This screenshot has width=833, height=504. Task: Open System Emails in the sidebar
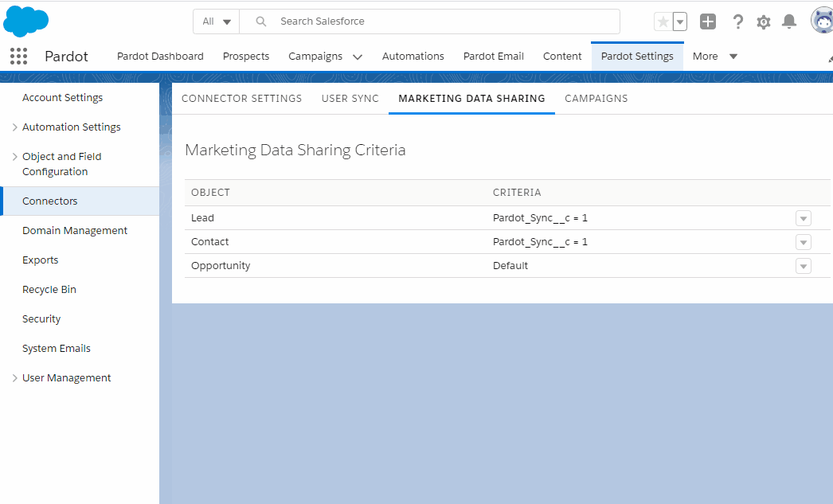point(57,349)
